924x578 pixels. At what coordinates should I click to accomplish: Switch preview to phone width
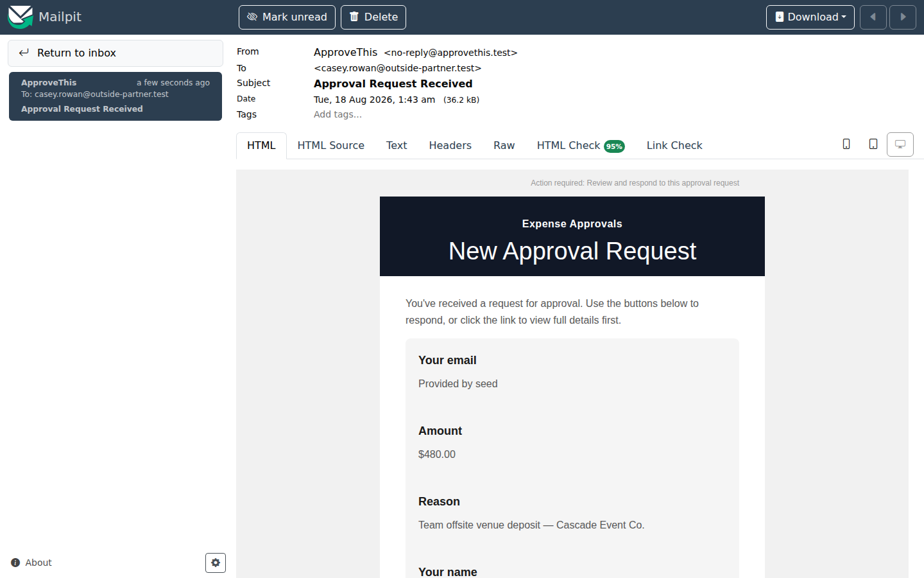tap(846, 144)
